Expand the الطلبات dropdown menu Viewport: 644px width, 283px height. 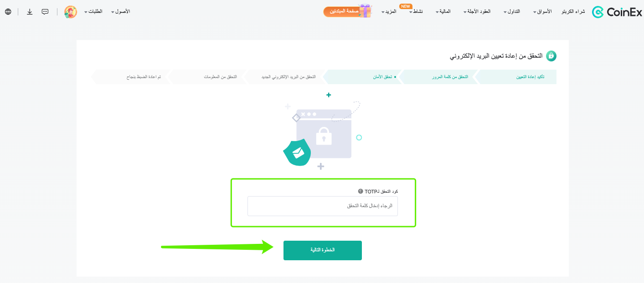93,11
